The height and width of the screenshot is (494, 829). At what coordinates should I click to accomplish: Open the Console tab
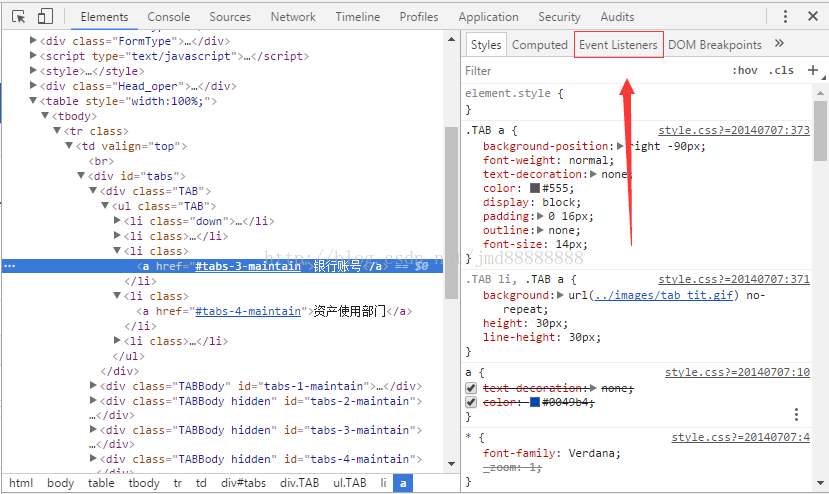169,17
